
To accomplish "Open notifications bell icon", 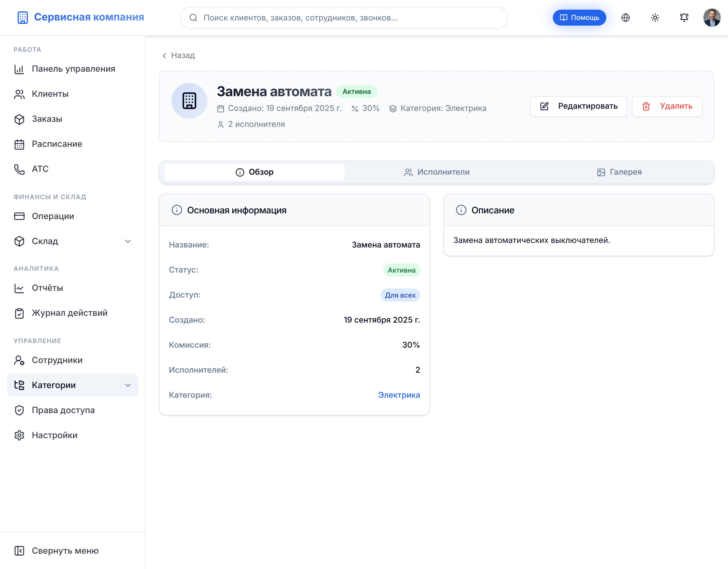I will tap(684, 18).
